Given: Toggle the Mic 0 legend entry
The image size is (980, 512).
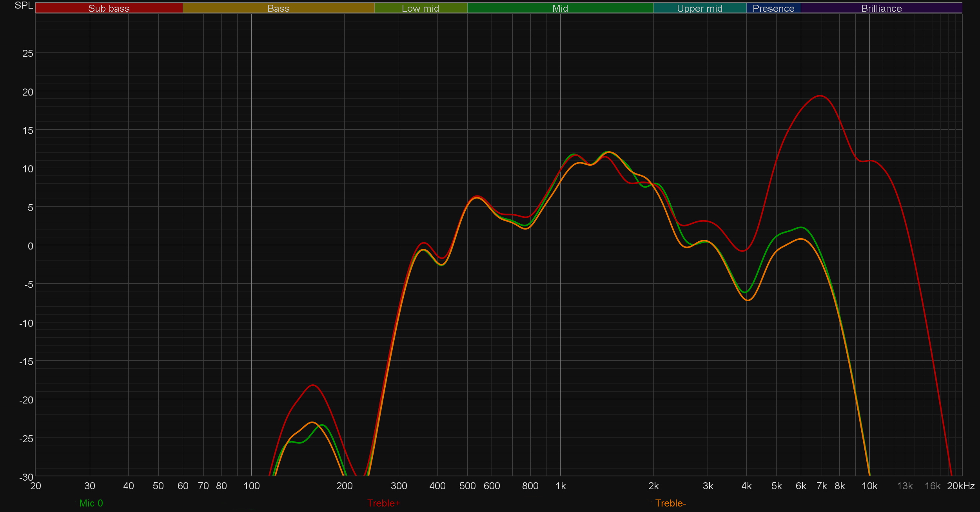Looking at the screenshot, I should click(91, 503).
